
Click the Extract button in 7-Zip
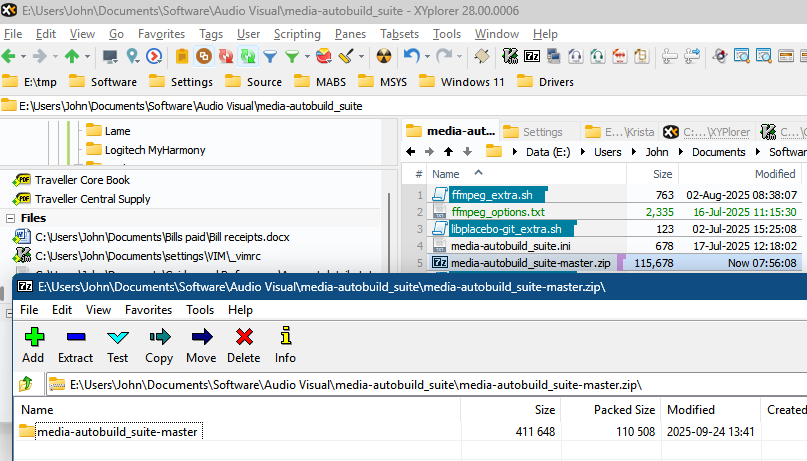coord(75,345)
